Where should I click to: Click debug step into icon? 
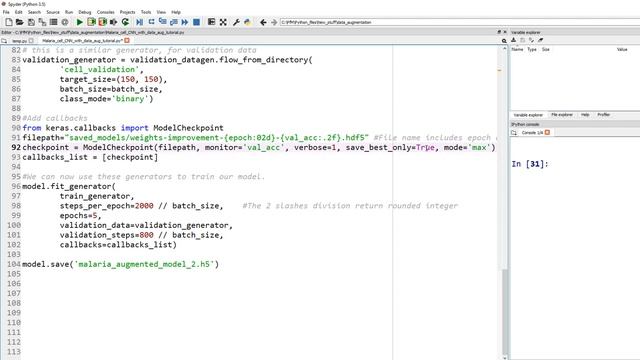pos(162,22)
